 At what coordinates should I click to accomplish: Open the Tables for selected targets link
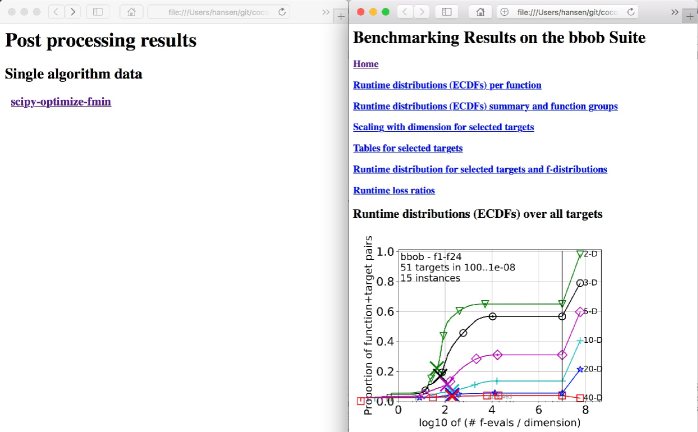(408, 148)
